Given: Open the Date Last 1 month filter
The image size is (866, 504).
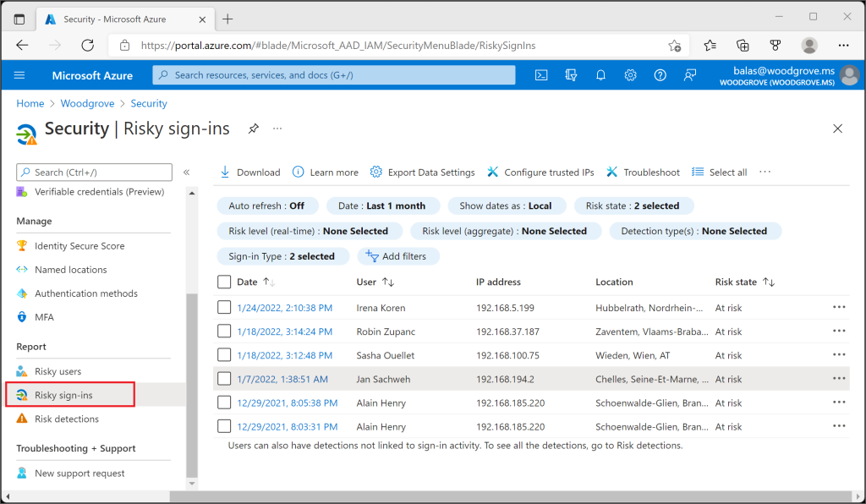Looking at the screenshot, I should click(x=383, y=205).
